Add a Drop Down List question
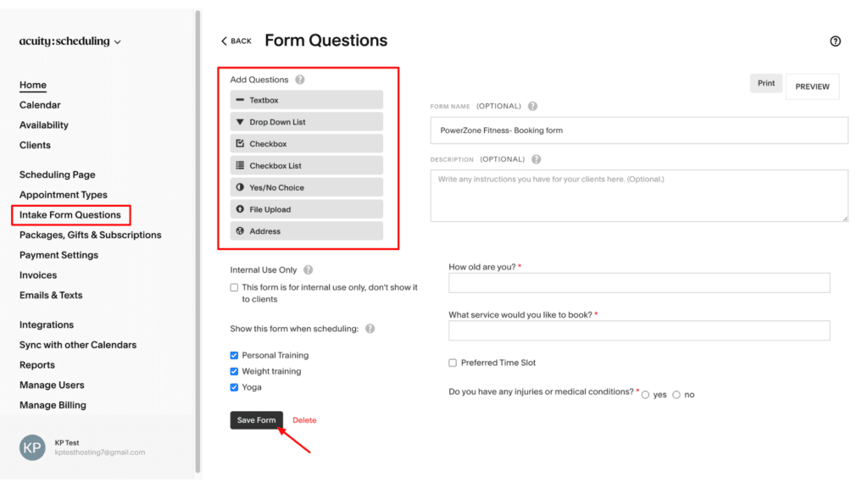 click(x=305, y=121)
